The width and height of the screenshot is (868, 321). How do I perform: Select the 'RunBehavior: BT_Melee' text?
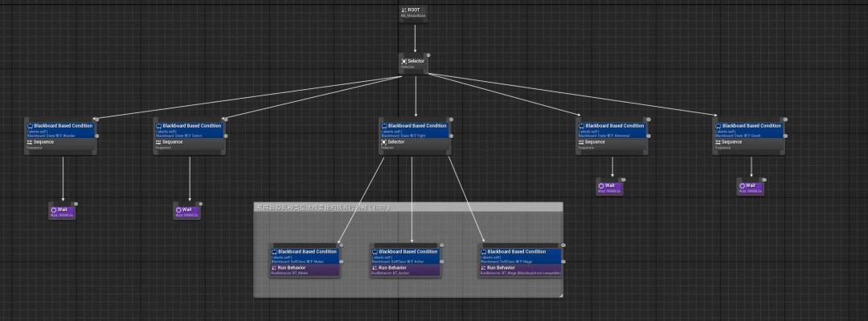(290, 273)
